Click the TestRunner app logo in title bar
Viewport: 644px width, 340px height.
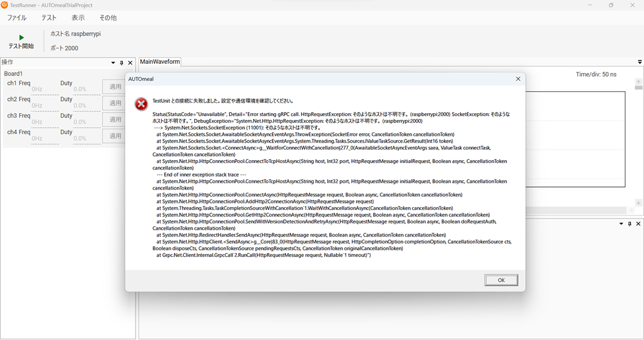pos(5,5)
